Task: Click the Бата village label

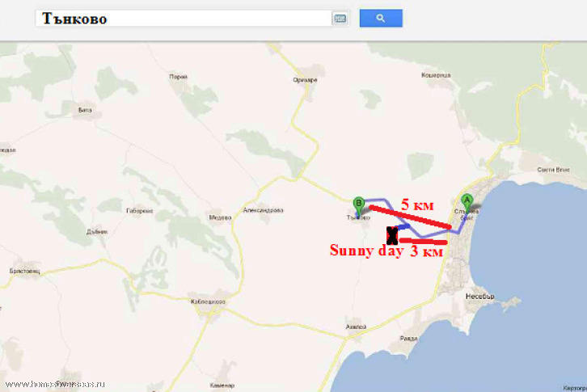Action: [x=82, y=109]
